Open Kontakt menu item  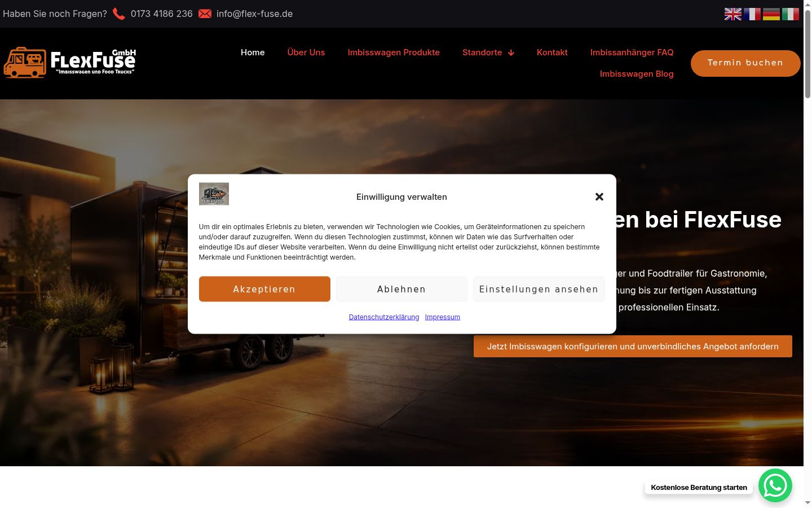pos(552,52)
